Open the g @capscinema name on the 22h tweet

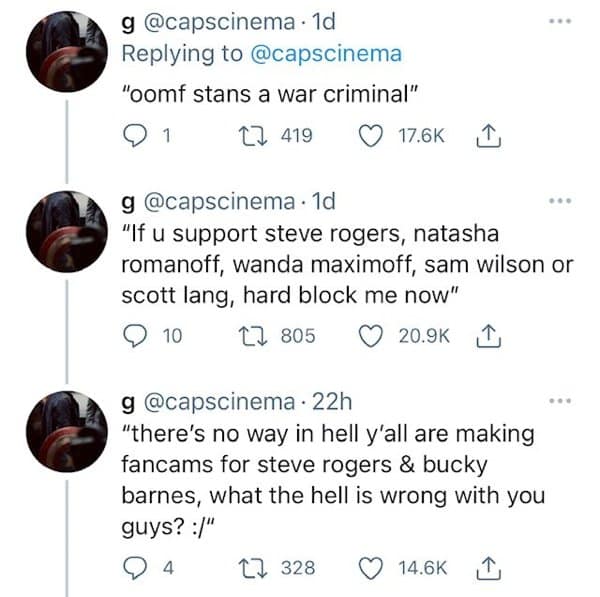197,403
